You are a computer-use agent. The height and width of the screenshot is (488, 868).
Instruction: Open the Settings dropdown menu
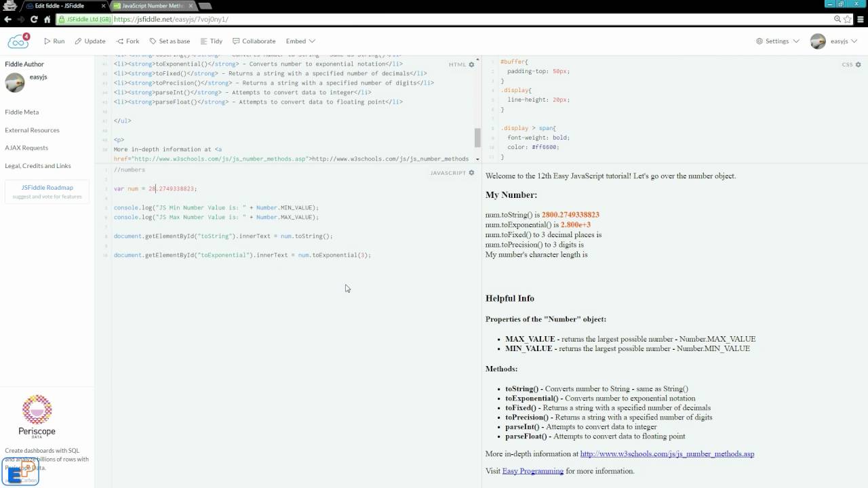(x=777, y=41)
